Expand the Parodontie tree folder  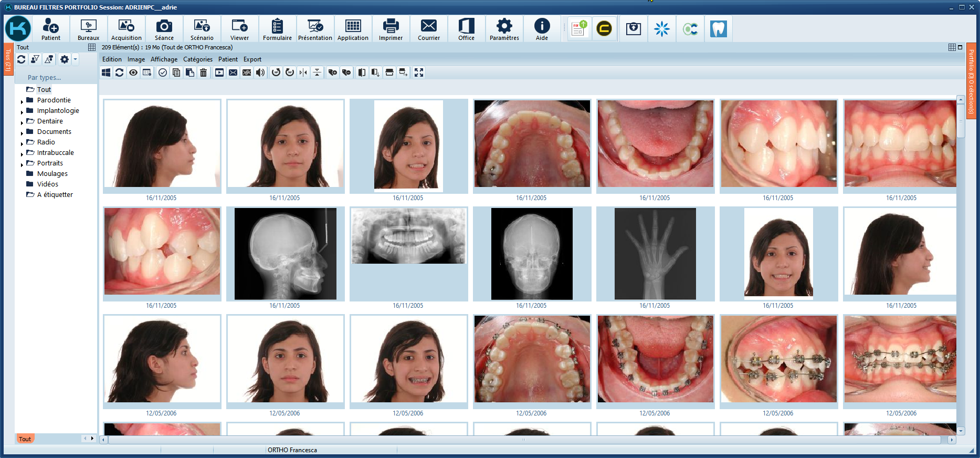pyautogui.click(x=22, y=101)
